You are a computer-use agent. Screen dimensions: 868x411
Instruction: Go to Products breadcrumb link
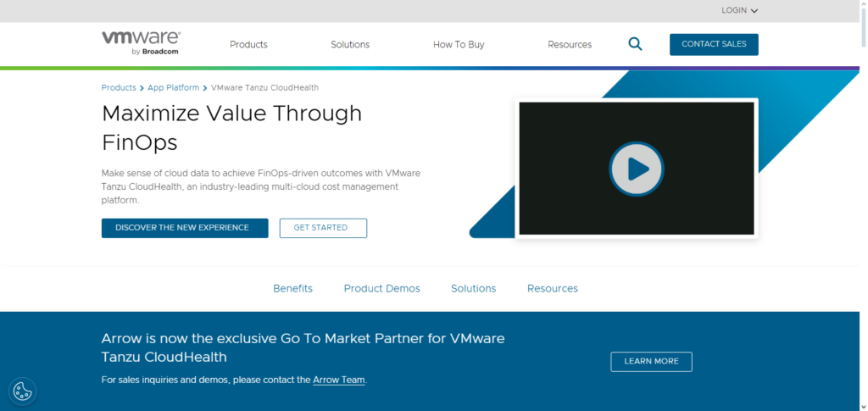[119, 87]
